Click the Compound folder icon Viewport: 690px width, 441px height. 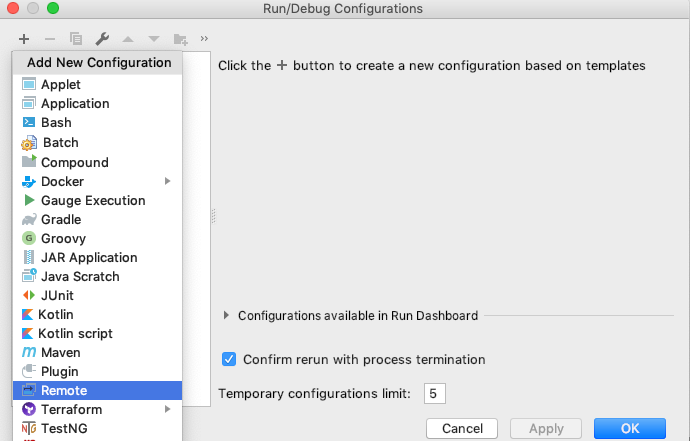(x=29, y=162)
